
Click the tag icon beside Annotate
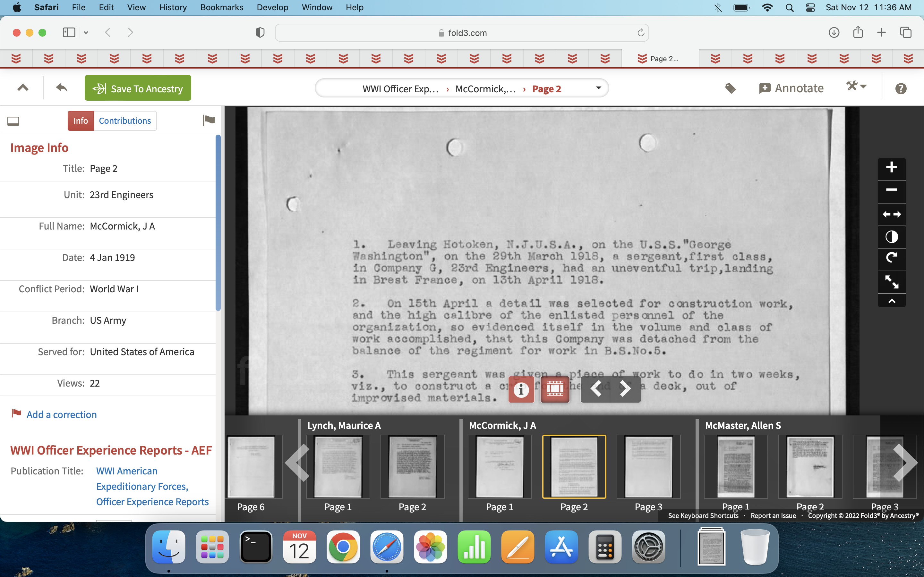pyautogui.click(x=730, y=88)
